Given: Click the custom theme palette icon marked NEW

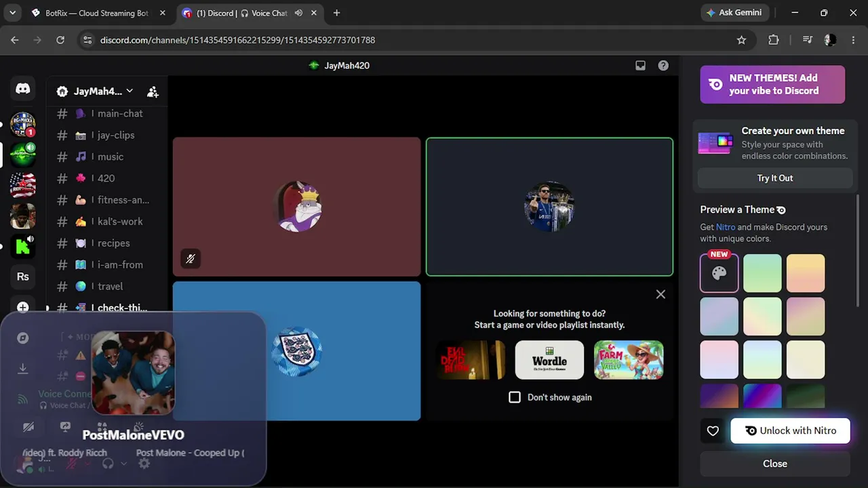Looking at the screenshot, I should tap(719, 272).
